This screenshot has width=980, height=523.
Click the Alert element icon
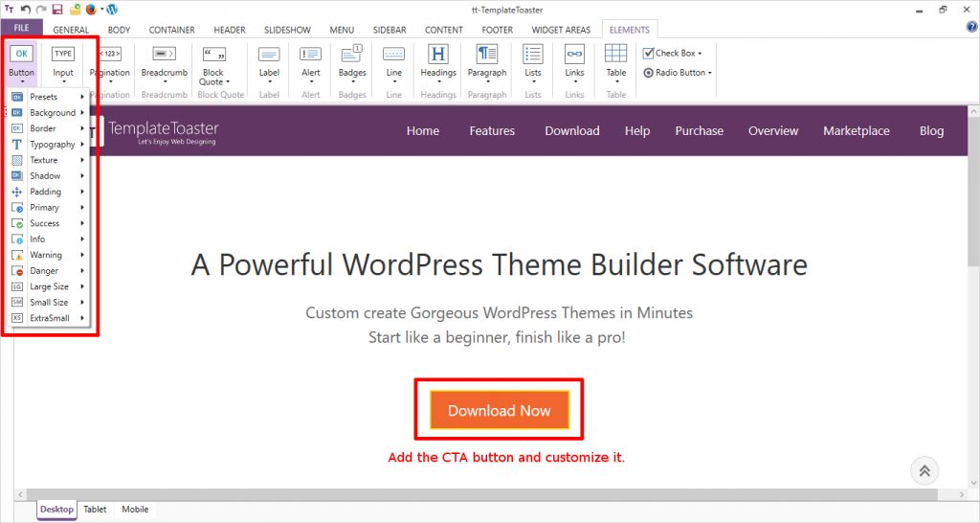coord(311,54)
